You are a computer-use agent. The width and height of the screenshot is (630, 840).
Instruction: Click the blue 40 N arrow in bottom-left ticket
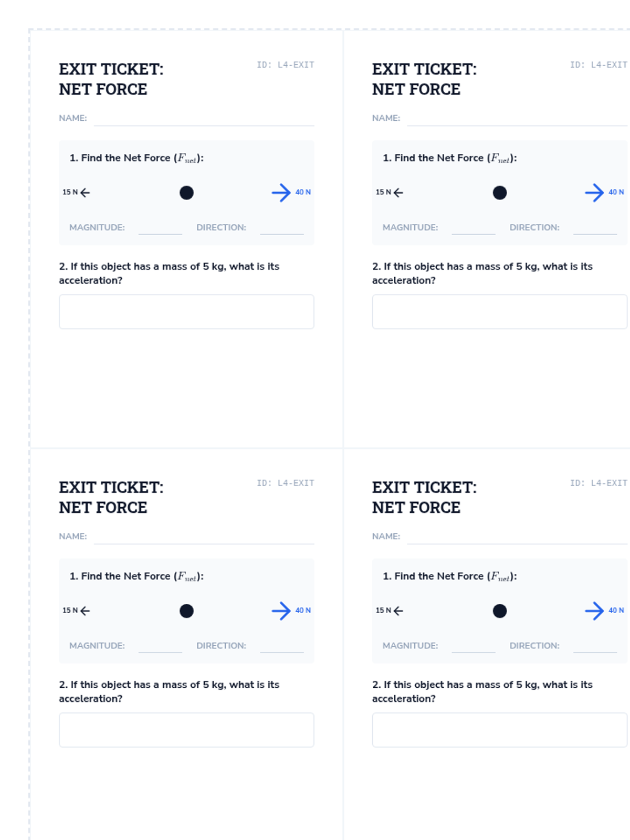click(281, 611)
